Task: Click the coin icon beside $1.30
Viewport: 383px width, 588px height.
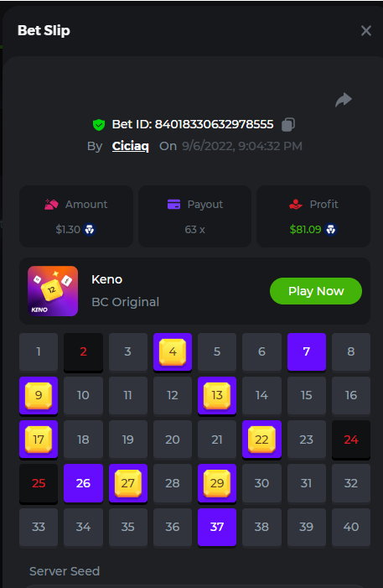Action: tap(89, 229)
